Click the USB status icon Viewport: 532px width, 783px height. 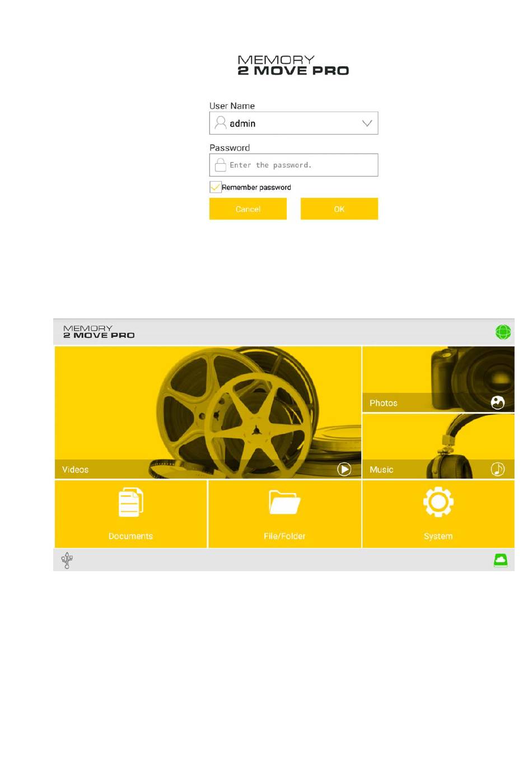point(67,560)
